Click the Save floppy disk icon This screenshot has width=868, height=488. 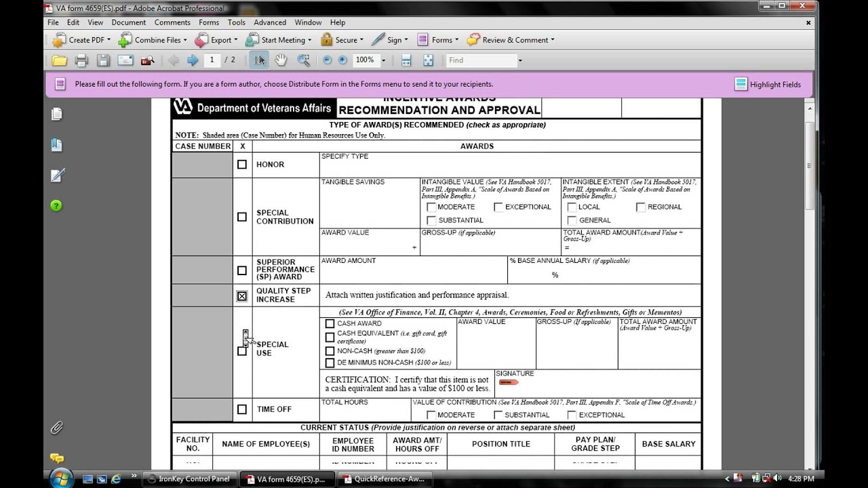pyautogui.click(x=103, y=60)
